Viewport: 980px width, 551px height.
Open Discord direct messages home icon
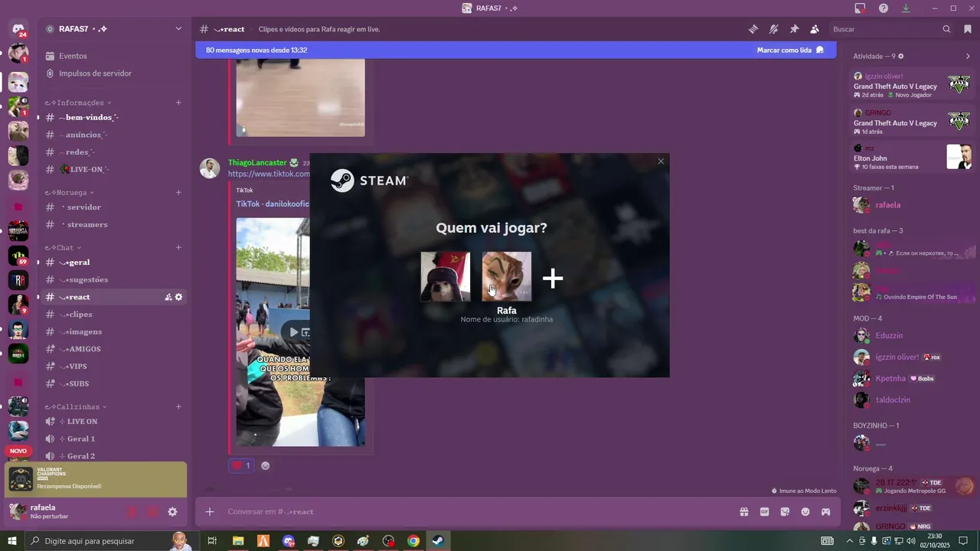tap(18, 29)
